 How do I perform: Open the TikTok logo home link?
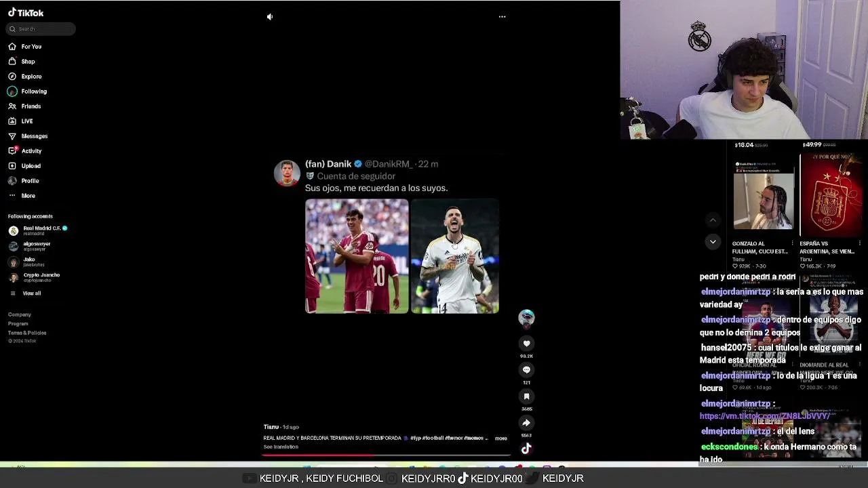pyautogui.click(x=26, y=13)
